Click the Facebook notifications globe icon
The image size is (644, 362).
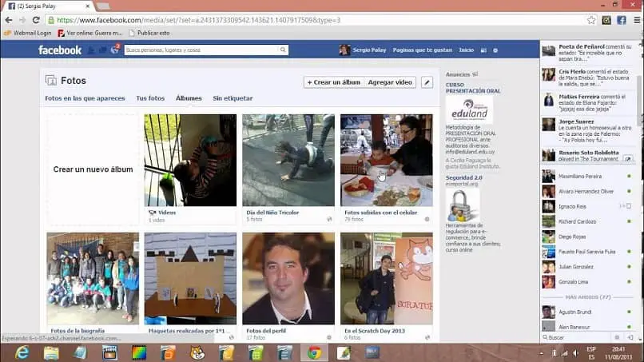[x=114, y=50]
